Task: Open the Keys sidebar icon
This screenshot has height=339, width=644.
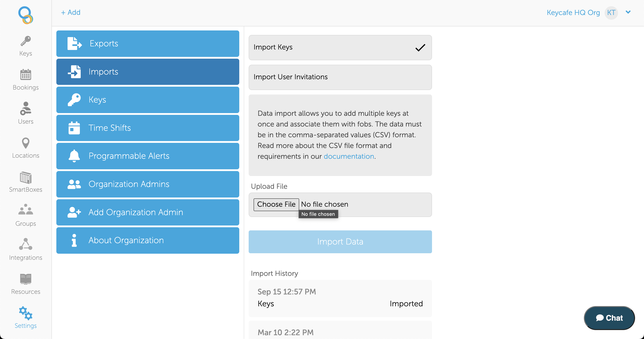Action: click(25, 41)
